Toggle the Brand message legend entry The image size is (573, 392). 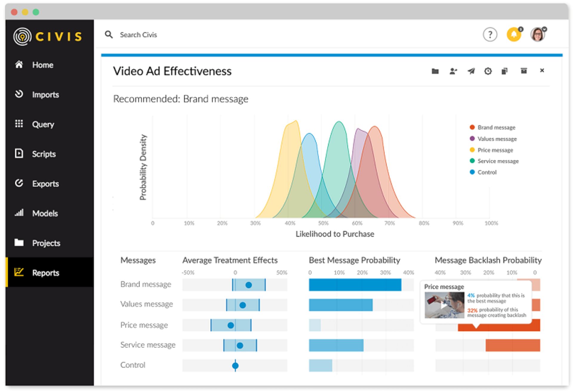[496, 128]
